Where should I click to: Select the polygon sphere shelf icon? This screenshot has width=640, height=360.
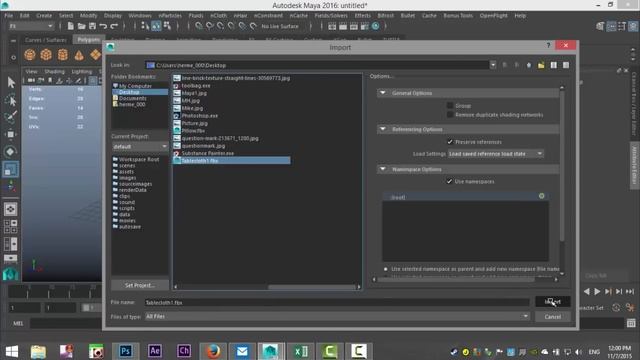tap(30, 54)
